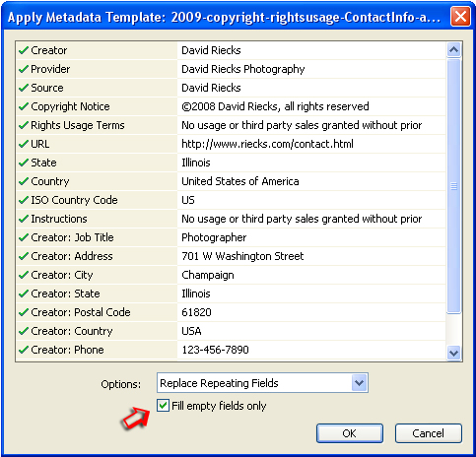This screenshot has width=476, height=457.
Task: Uncheck Fill empty fields only
Action: point(163,406)
